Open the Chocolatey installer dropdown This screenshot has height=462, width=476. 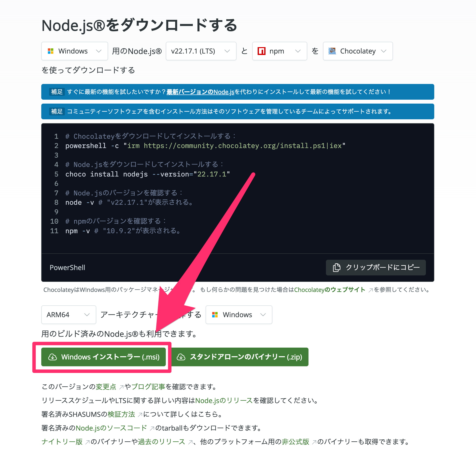358,51
